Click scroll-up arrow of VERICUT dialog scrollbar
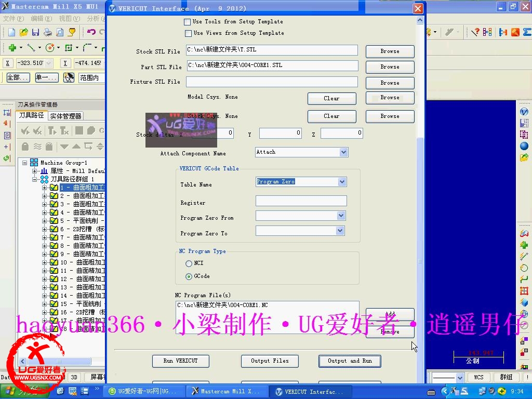Image resolution: width=532 pixels, height=399 pixels. (420, 20)
